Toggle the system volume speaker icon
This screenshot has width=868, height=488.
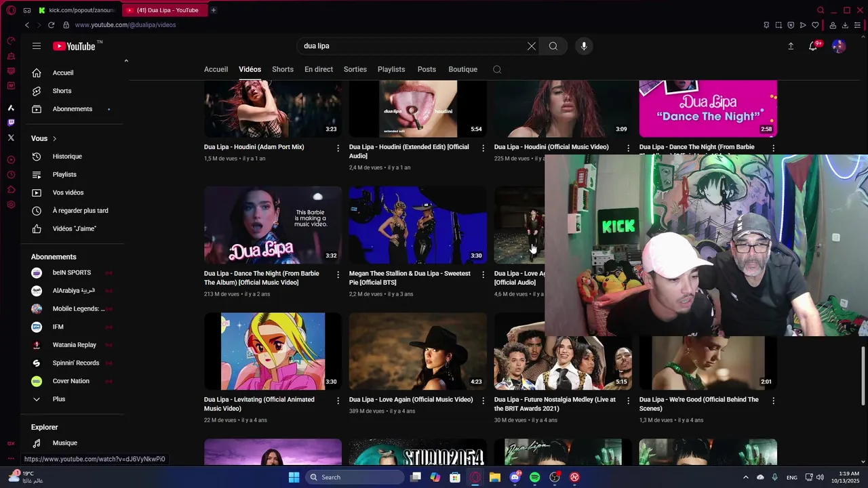point(820,477)
